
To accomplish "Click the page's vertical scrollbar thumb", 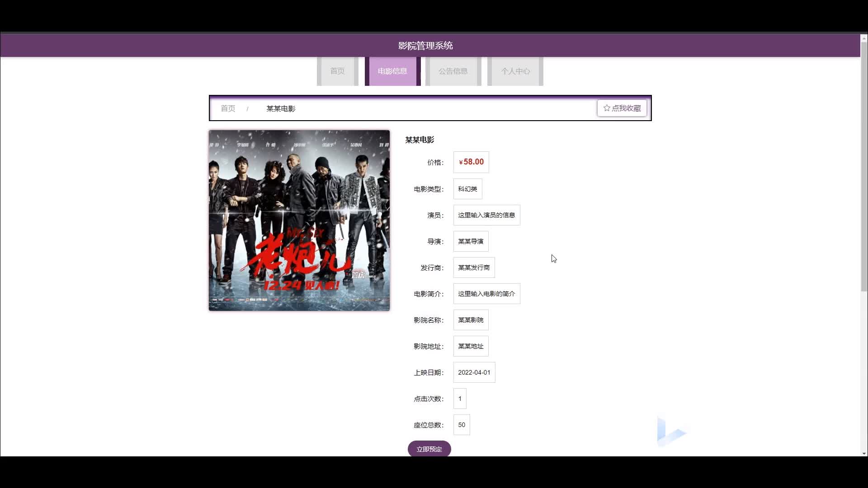I will (x=864, y=166).
